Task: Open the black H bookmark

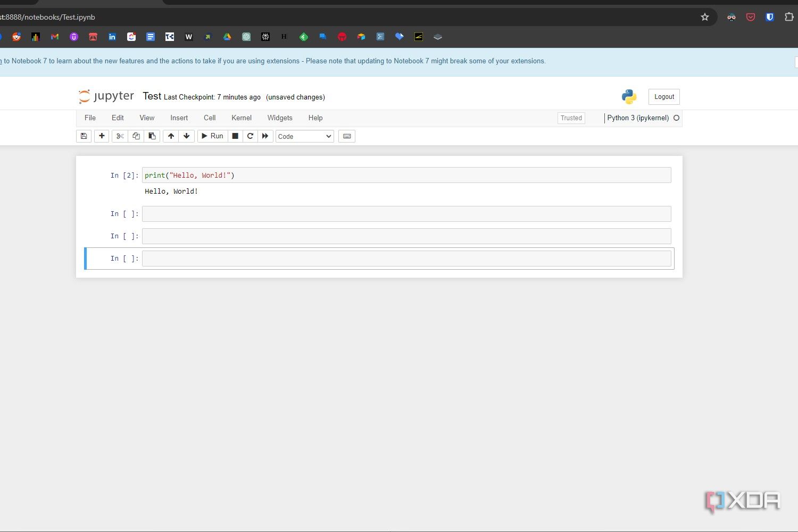Action: [x=284, y=37]
